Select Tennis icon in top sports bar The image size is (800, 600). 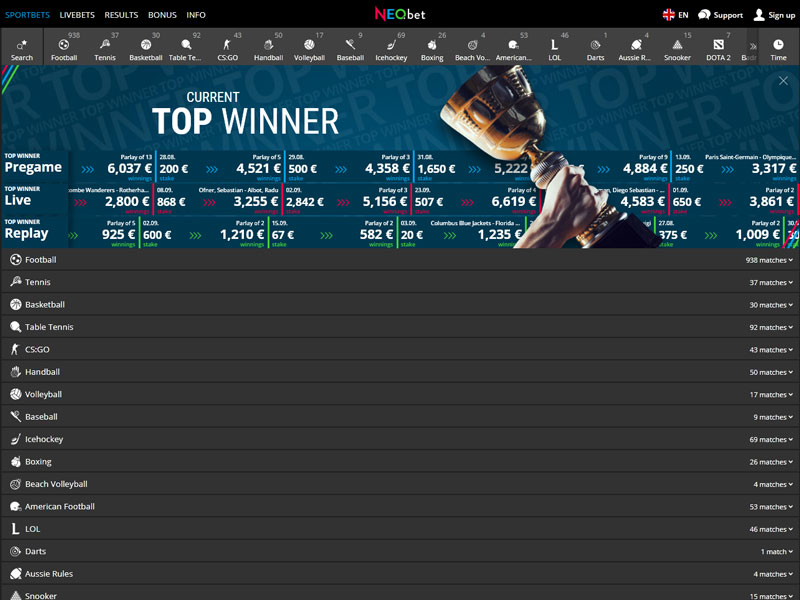(x=105, y=45)
